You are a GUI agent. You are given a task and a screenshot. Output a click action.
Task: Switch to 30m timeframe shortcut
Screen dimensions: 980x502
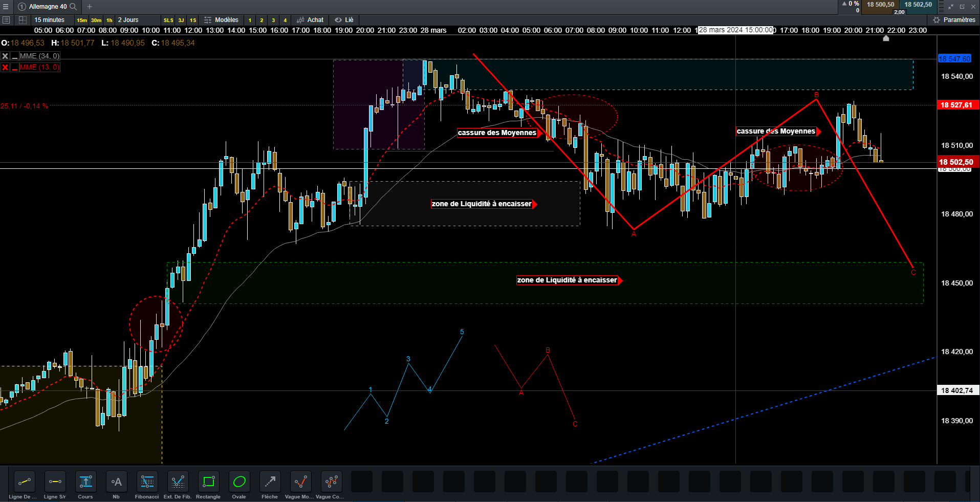click(96, 20)
